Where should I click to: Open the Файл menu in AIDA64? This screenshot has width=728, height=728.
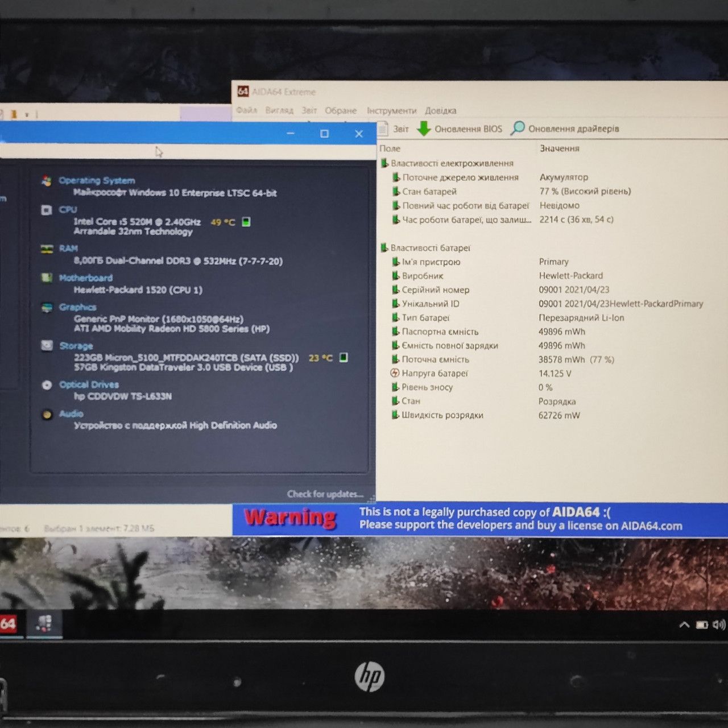[x=246, y=110]
